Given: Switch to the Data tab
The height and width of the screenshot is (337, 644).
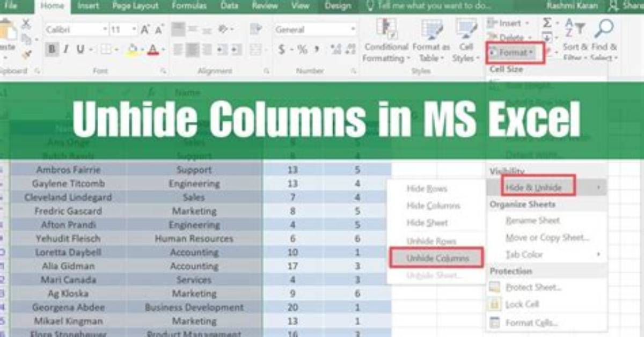Looking at the screenshot, I should point(229,6).
